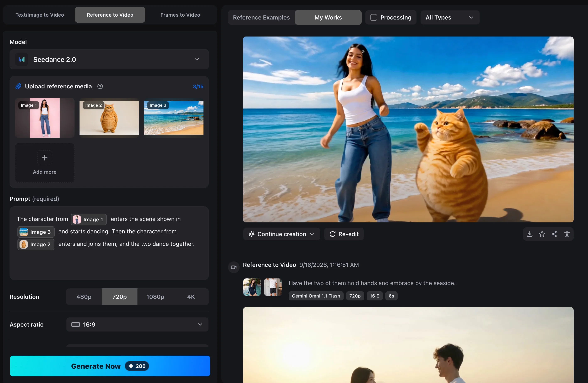The width and height of the screenshot is (588, 383).
Task: Select 1080p resolution
Action: point(155,296)
